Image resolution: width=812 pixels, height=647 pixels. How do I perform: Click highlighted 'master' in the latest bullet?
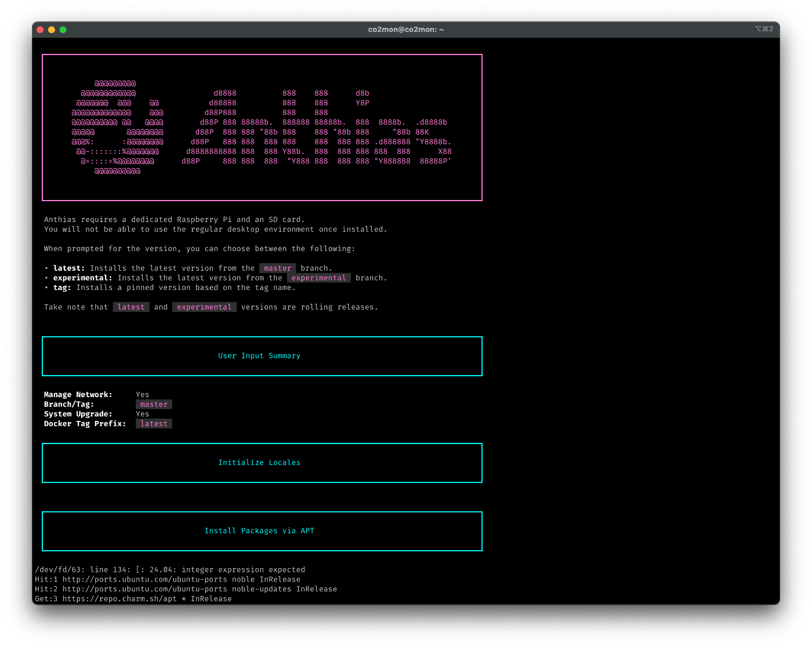coord(278,268)
